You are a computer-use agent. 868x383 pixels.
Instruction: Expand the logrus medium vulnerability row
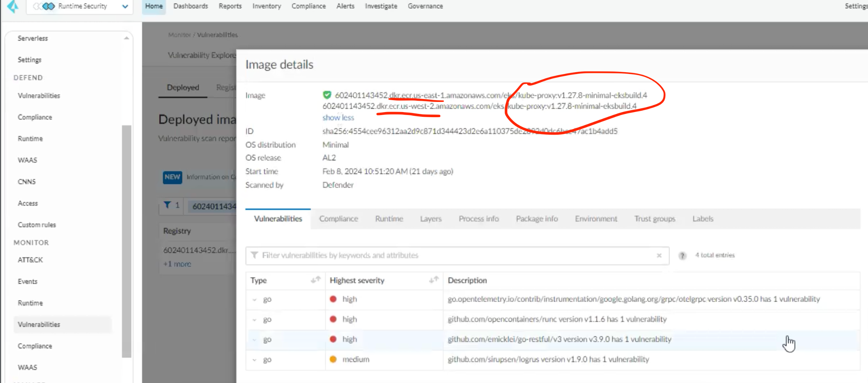pos(254,360)
